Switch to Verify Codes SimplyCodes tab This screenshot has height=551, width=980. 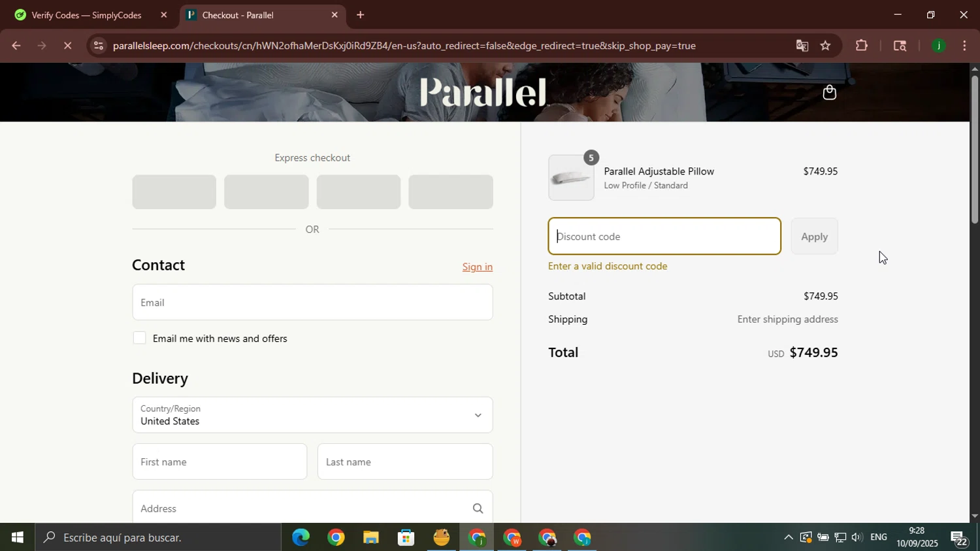pyautogui.click(x=90, y=14)
